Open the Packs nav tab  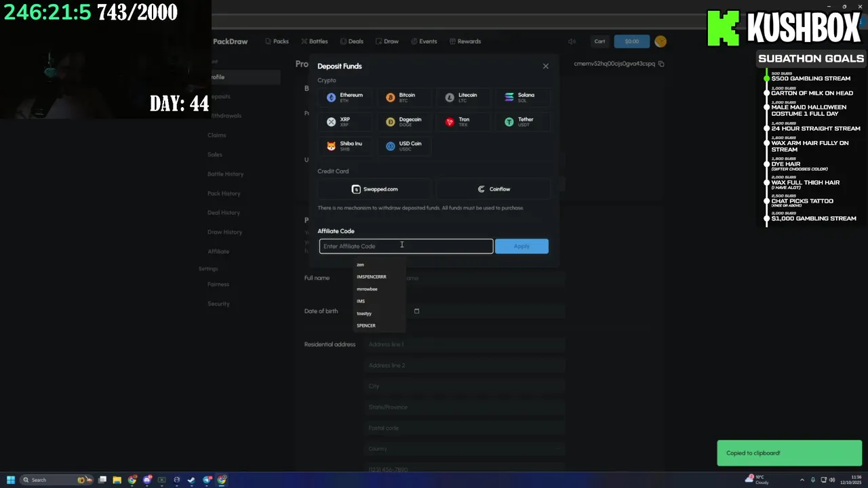click(x=277, y=41)
